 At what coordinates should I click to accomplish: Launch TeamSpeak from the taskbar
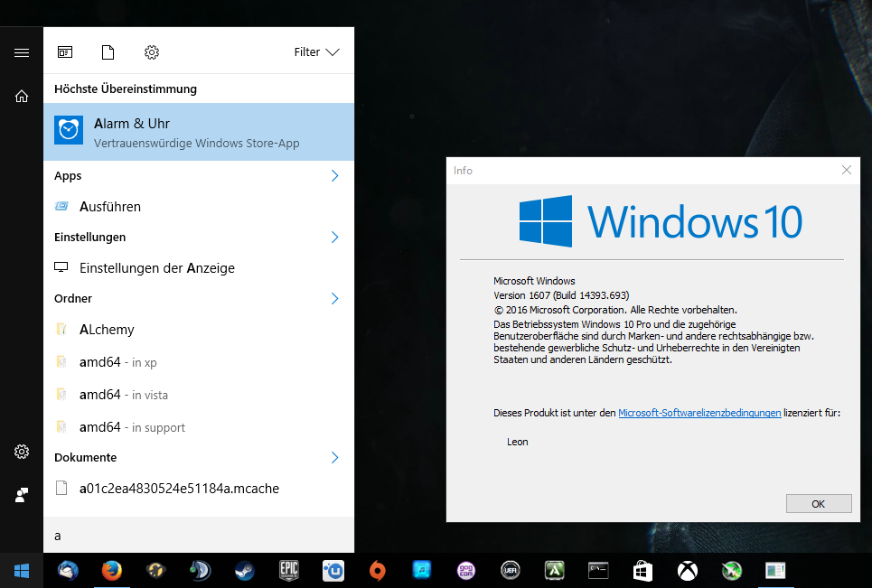point(201,571)
